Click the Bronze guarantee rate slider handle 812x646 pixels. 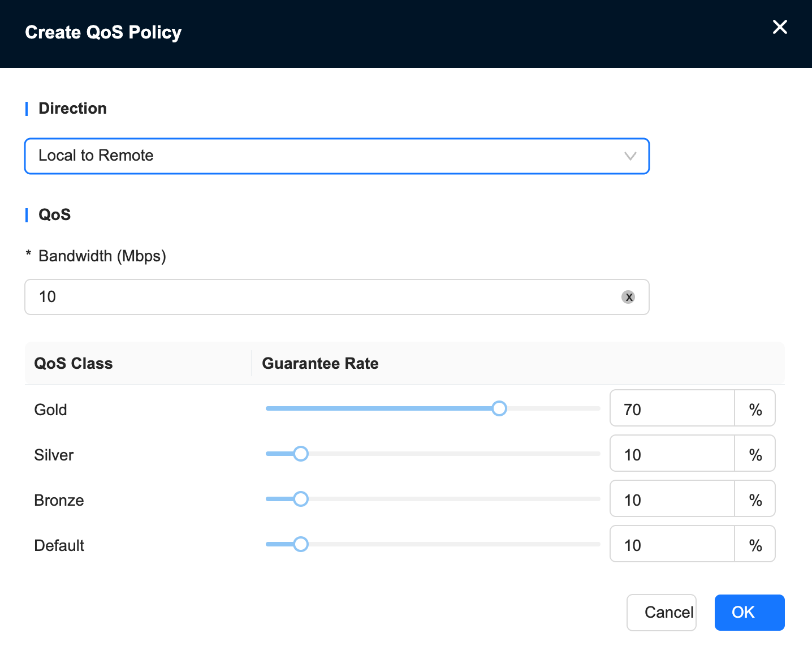tap(301, 499)
